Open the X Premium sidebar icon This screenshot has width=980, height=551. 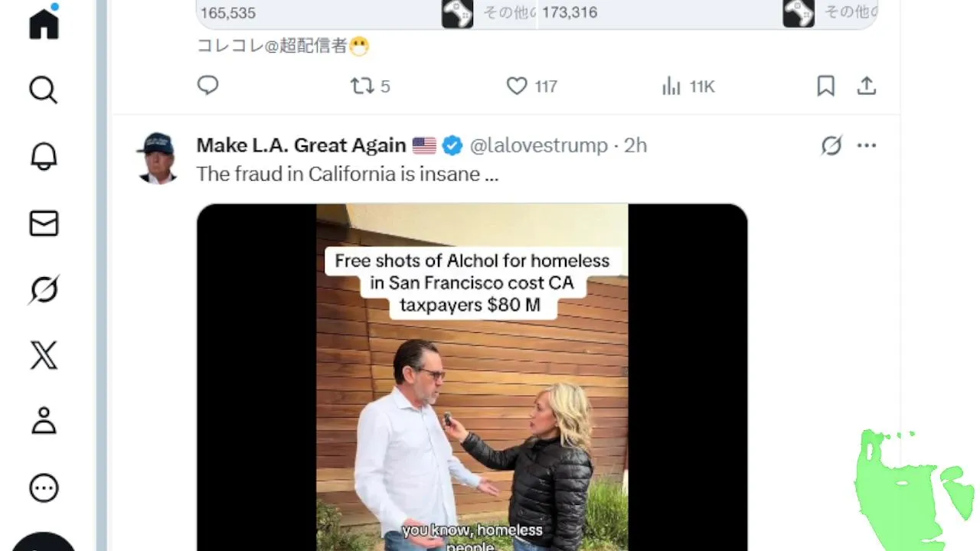pyautogui.click(x=44, y=356)
